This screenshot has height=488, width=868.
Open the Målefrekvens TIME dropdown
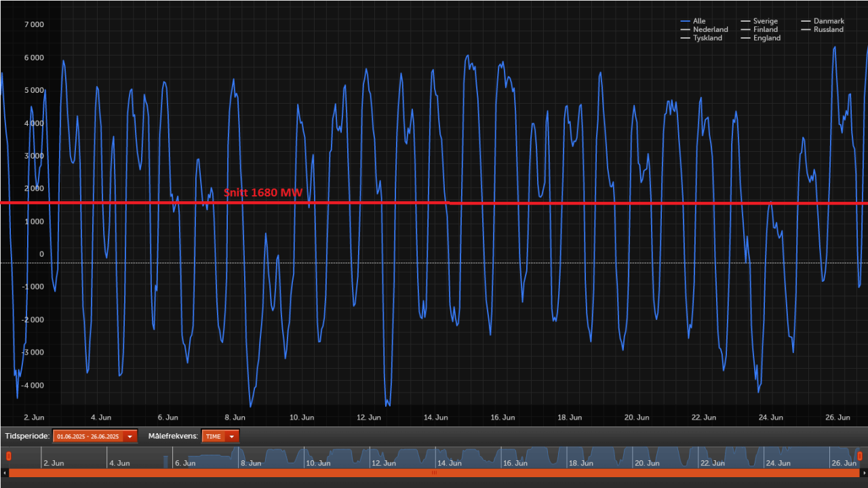tap(231, 436)
